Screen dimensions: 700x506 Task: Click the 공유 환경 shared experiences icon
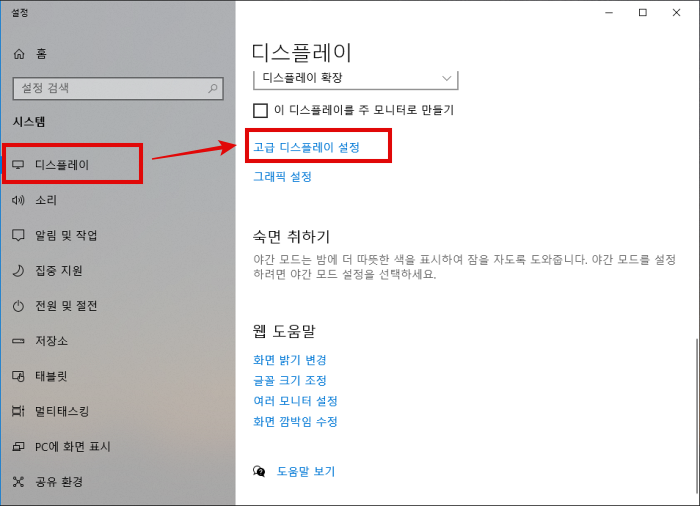[x=18, y=482]
